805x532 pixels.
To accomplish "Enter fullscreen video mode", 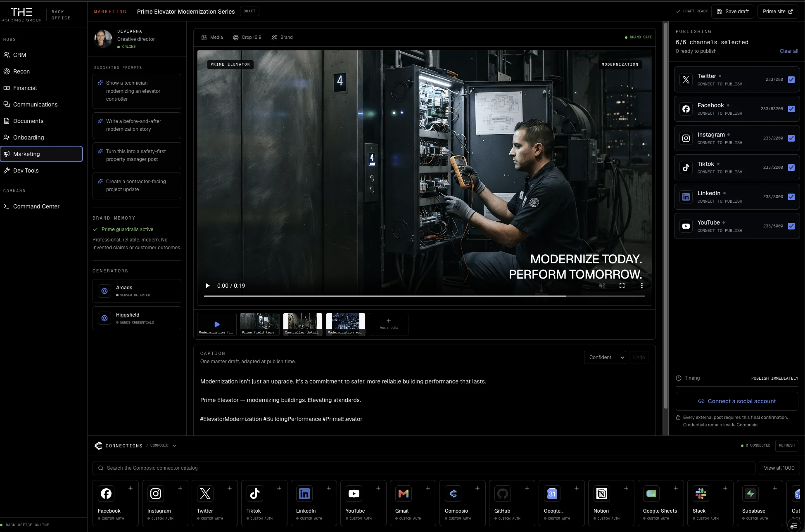I will coord(622,286).
